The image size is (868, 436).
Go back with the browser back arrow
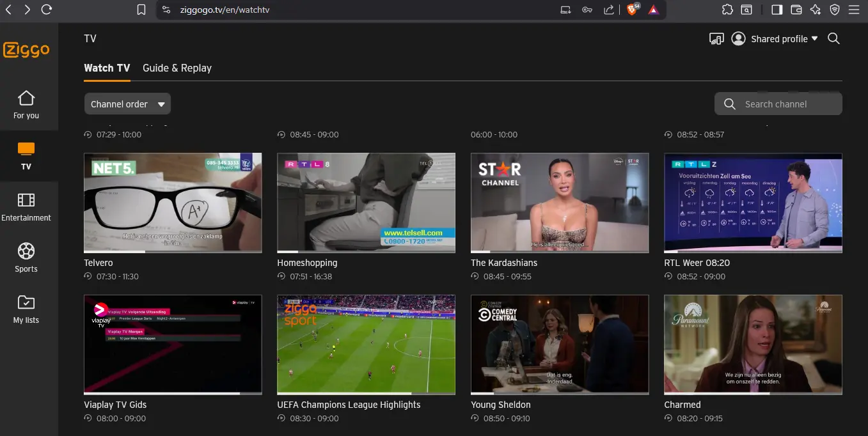point(8,10)
